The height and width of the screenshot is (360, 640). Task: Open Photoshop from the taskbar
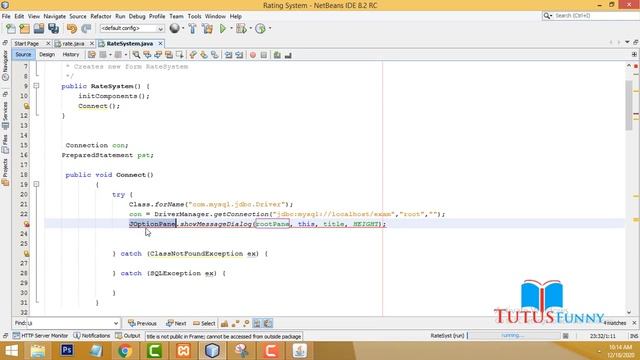click(x=67, y=350)
